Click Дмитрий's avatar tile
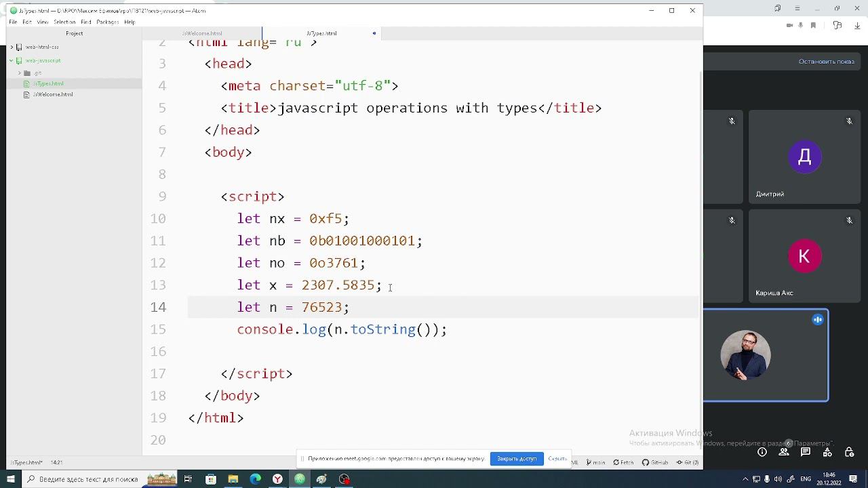The image size is (868, 488). [x=805, y=157]
